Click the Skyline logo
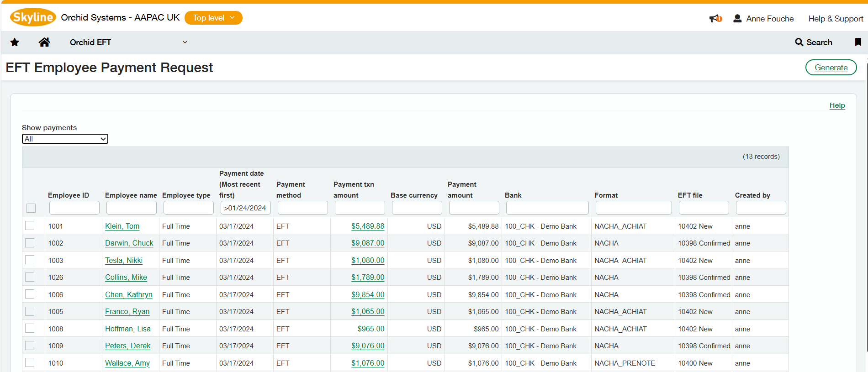The width and height of the screenshot is (868, 372). coord(33,17)
